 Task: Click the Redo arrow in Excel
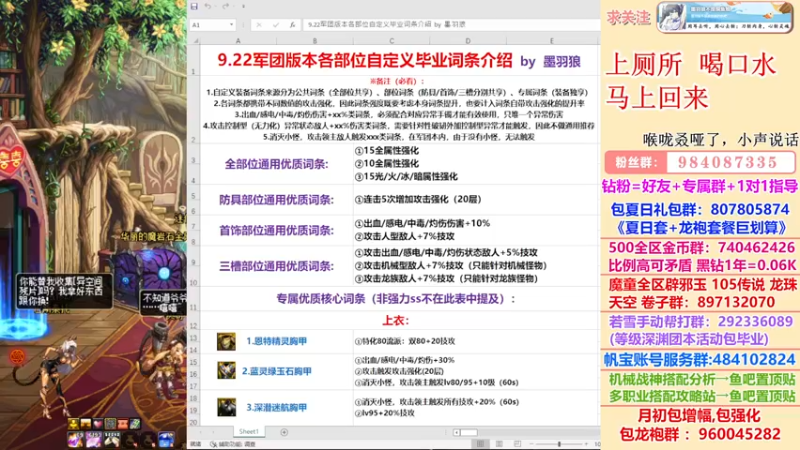(x=226, y=6)
